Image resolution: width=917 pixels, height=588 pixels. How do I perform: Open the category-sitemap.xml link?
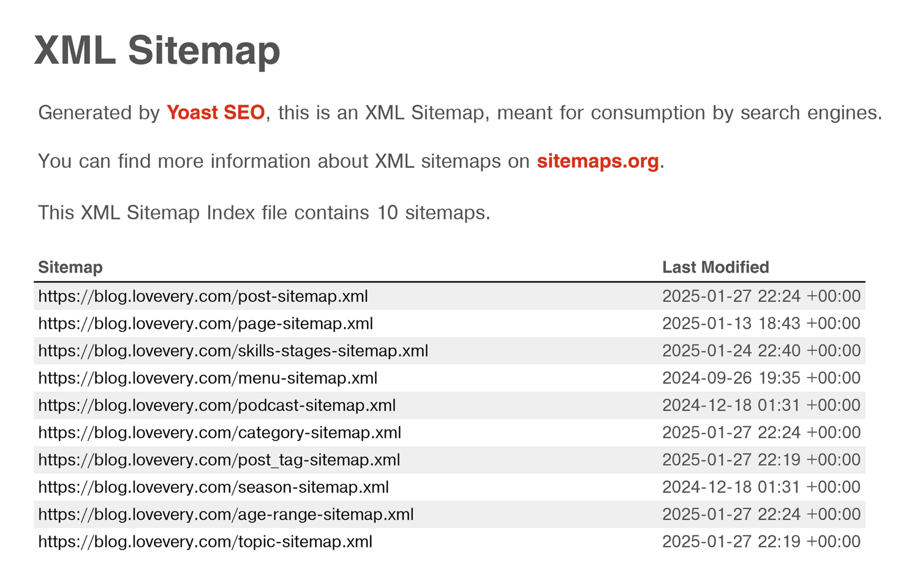[220, 432]
